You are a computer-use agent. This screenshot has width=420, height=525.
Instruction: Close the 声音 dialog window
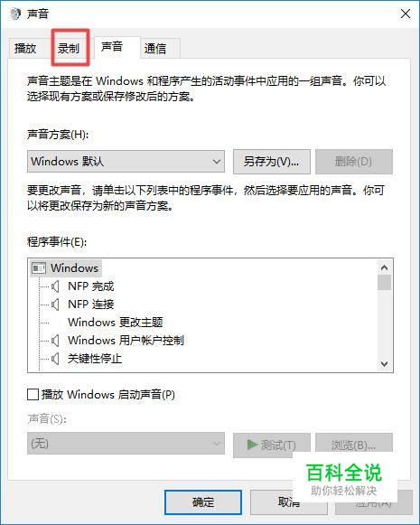[406, 14]
